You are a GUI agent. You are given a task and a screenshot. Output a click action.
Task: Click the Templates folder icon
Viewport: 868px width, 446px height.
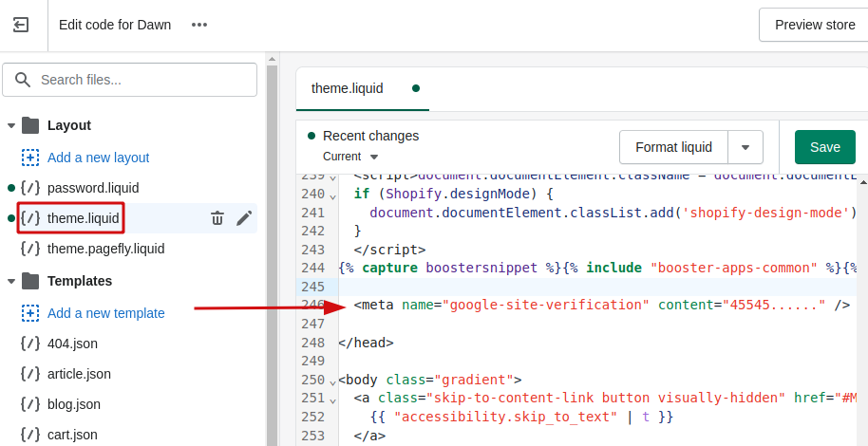[x=30, y=281]
